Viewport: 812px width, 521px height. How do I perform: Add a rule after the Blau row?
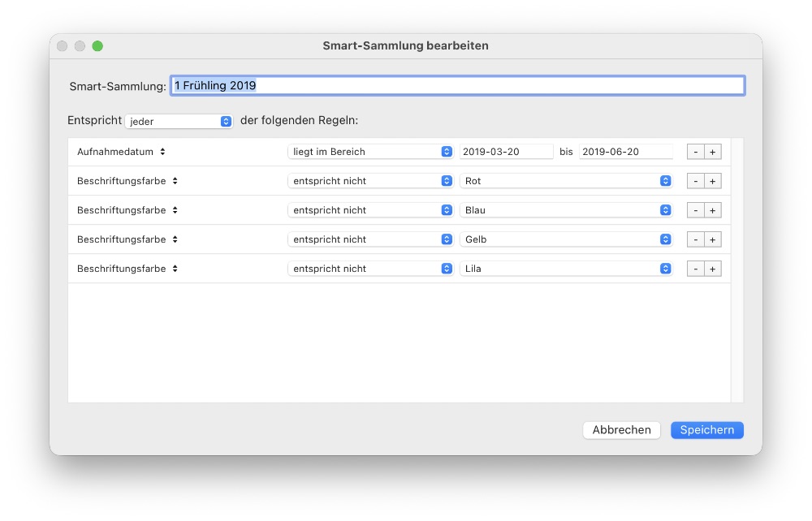coord(712,210)
